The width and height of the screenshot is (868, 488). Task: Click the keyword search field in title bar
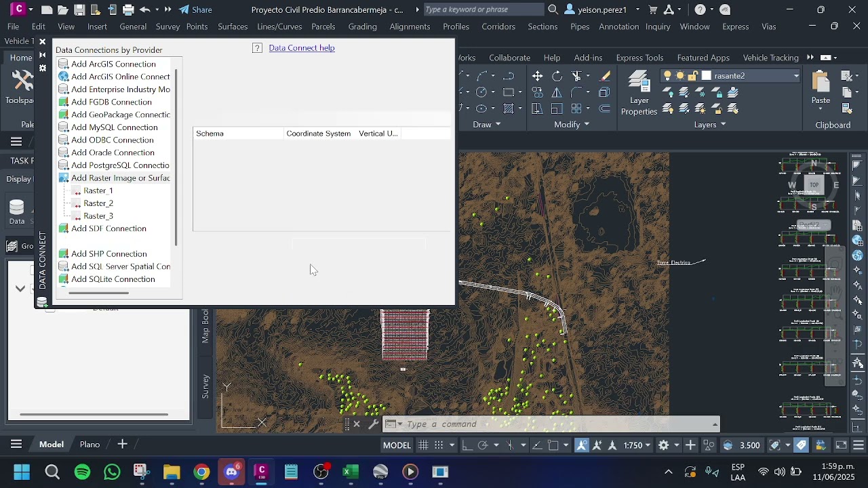483,9
